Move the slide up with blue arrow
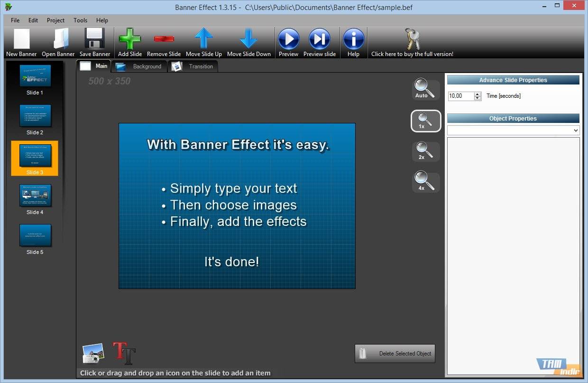 click(x=203, y=40)
